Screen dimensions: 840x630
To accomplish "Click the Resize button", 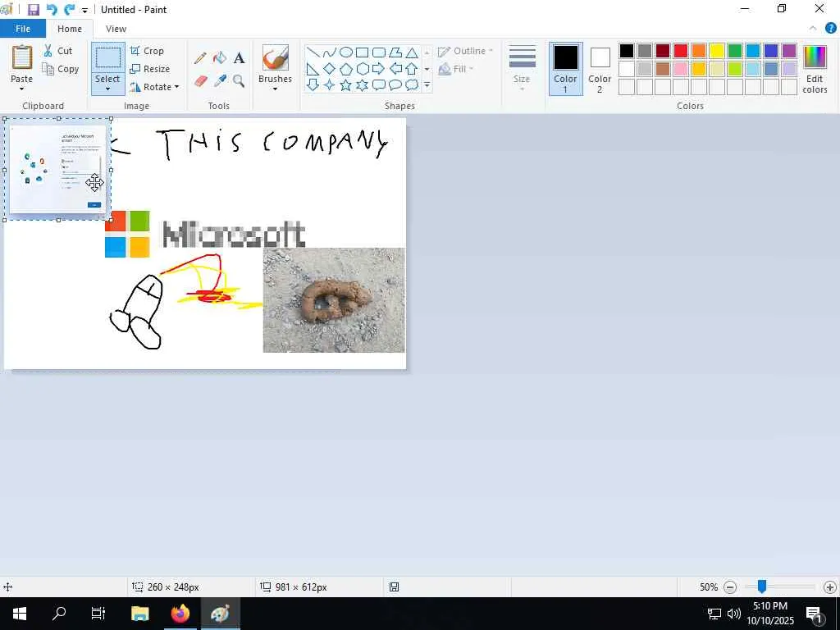I will coord(150,69).
